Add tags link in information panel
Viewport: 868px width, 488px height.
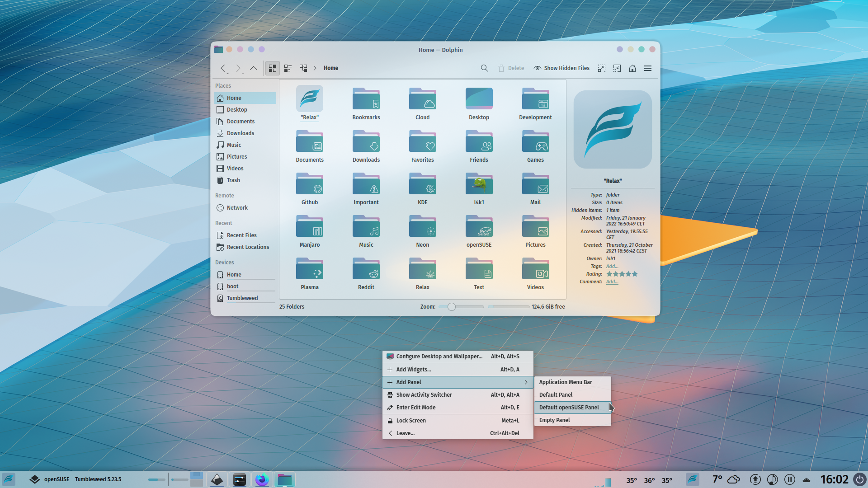612,267
